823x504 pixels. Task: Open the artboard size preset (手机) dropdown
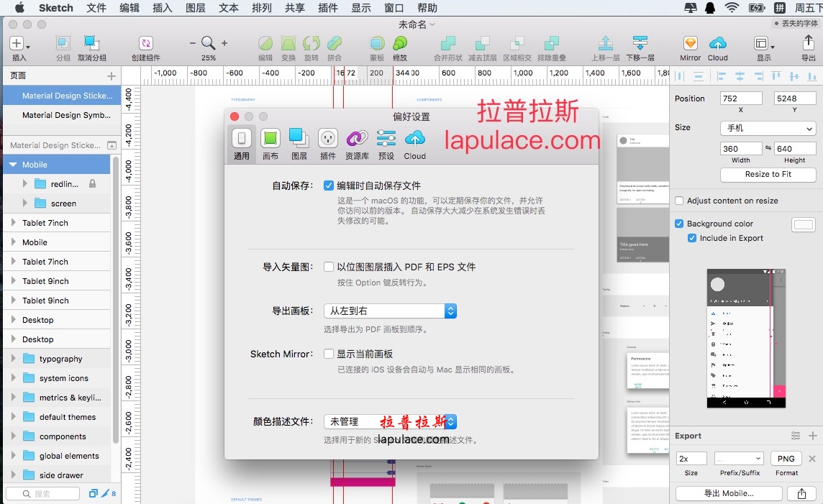(768, 128)
